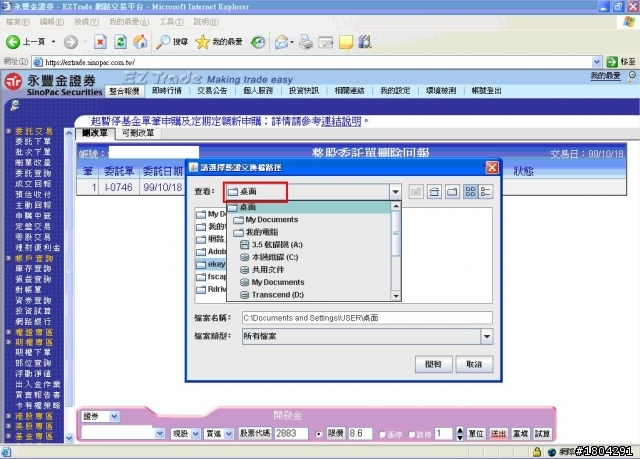Switch to the 即時行情 tab
Screen dimensions: 640x459
point(167,91)
